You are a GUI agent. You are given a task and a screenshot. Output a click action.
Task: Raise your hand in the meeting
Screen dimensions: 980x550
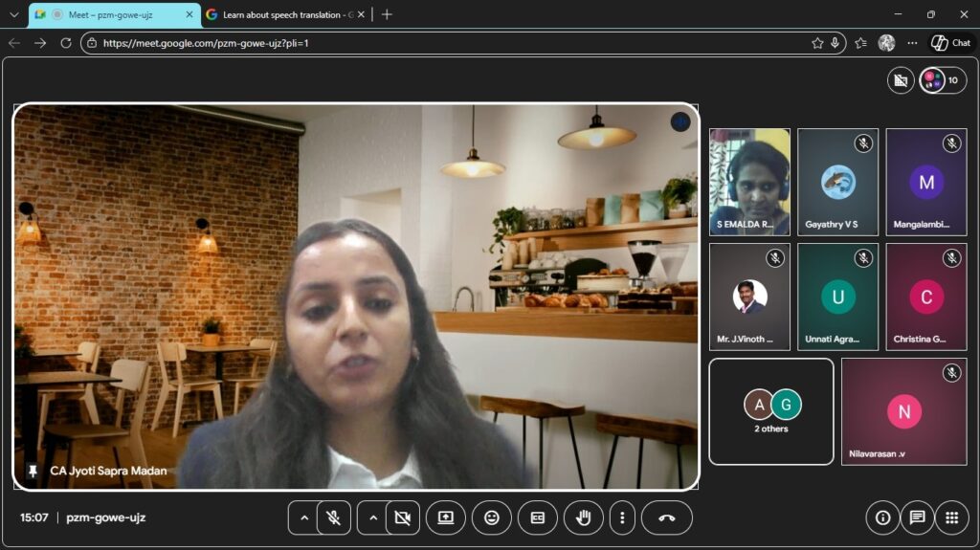click(x=583, y=517)
